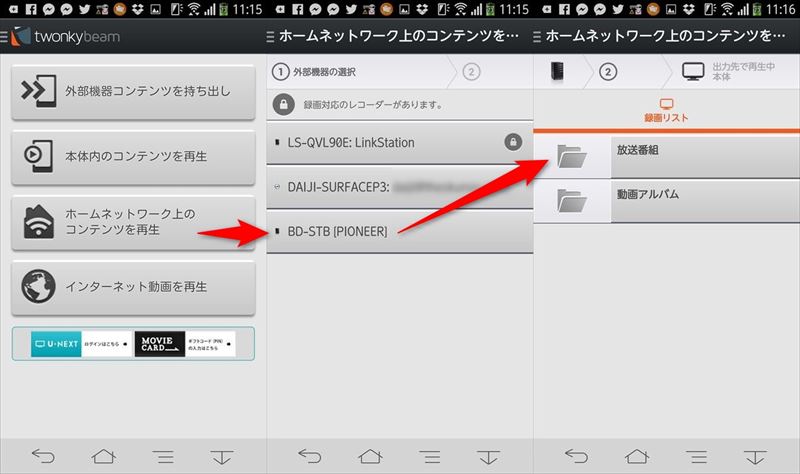This screenshot has height=474, width=800.
Task: Tap back button in middle screen nav bar
Action: click(310, 456)
